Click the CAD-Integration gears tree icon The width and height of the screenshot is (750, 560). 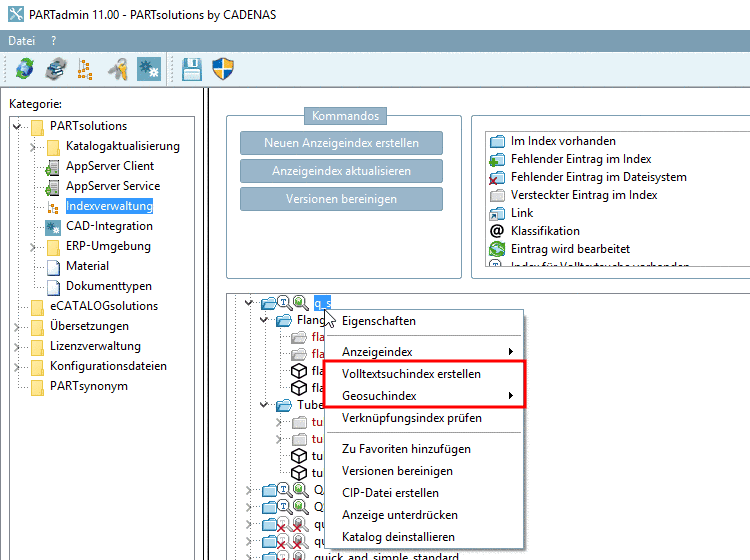coord(53,227)
